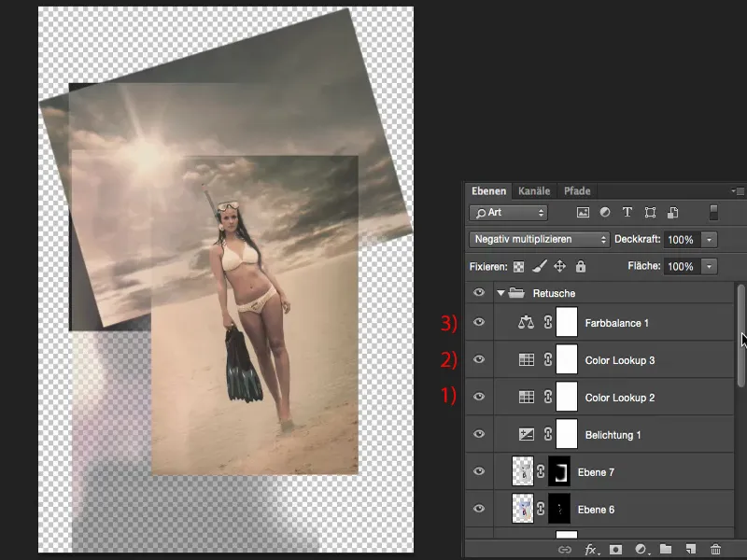The height and width of the screenshot is (560, 747).
Task: Create a new layer
Action: pyautogui.click(x=690, y=550)
